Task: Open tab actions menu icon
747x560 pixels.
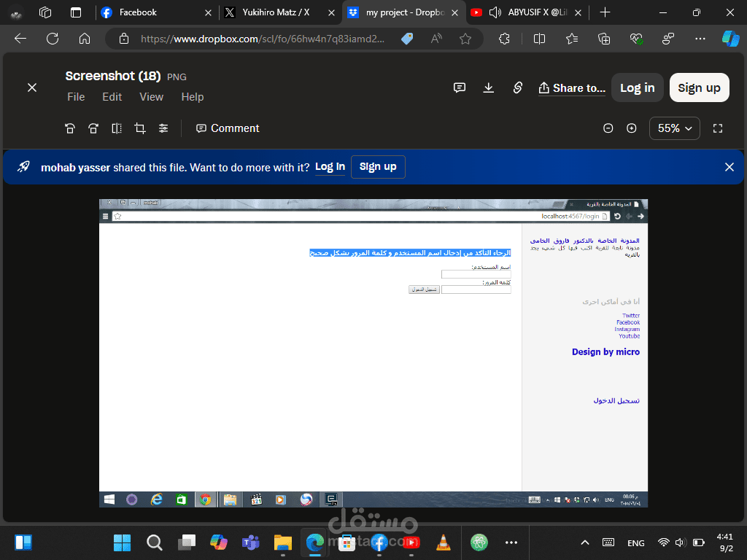Action: [76, 12]
